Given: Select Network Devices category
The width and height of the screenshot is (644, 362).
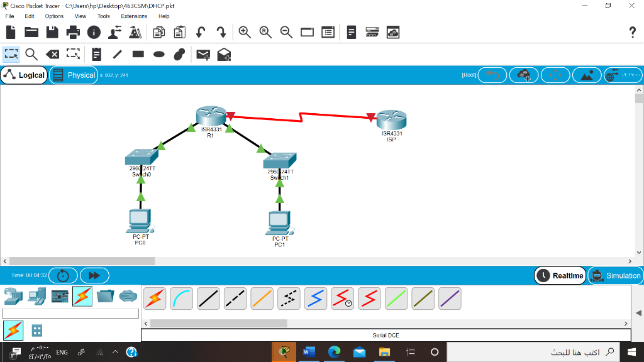Looking at the screenshot, I should point(14,296).
